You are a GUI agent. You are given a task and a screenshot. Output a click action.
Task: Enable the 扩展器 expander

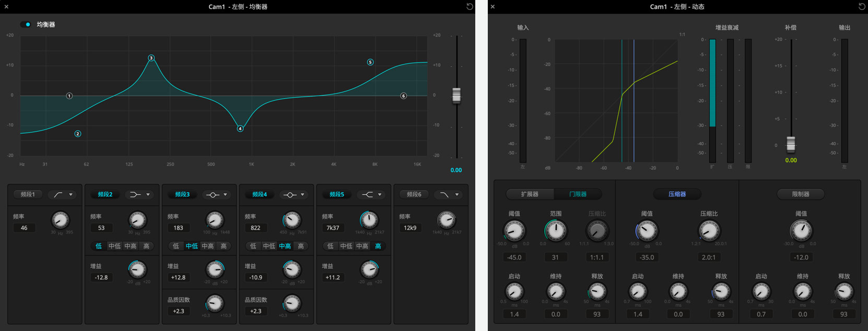pyautogui.click(x=530, y=194)
